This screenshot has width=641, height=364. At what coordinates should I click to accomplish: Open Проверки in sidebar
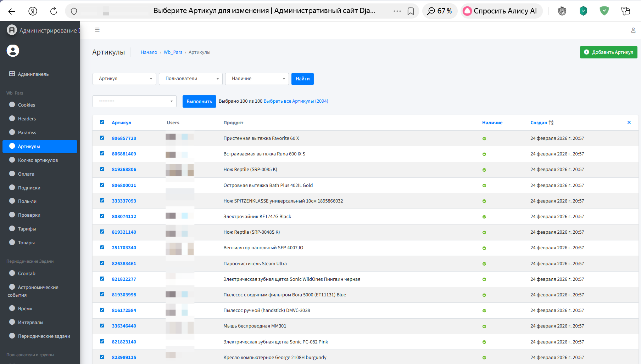tap(40, 215)
